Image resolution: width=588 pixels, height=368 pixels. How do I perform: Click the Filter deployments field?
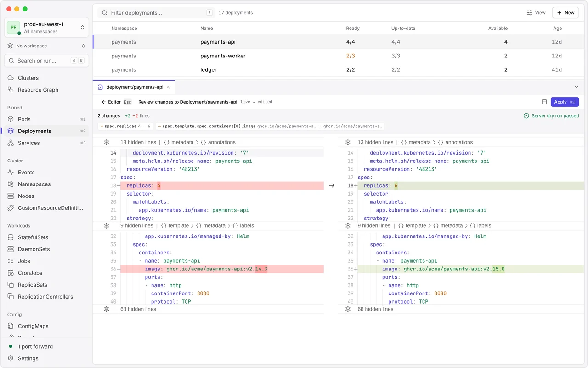[156, 13]
